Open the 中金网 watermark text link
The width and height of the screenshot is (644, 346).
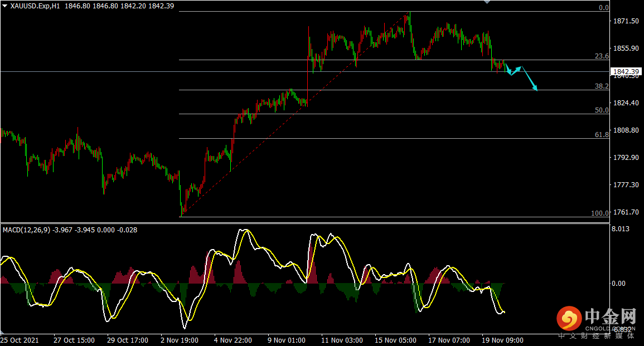(611, 318)
